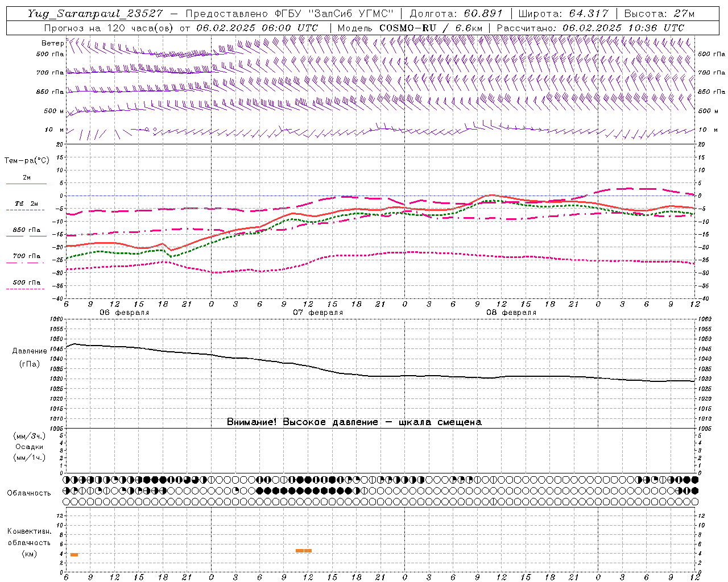The height and width of the screenshot is (582, 728).
Task: Click the '(гПа)' unit label under Давление
Action: click(x=30, y=364)
